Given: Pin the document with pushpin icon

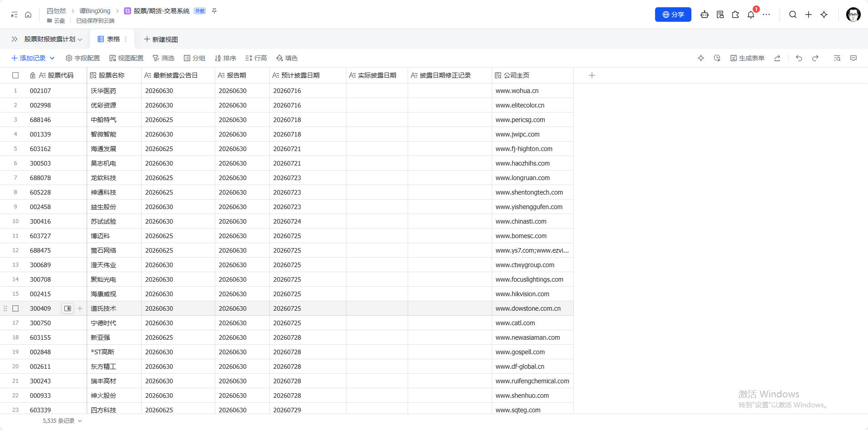Looking at the screenshot, I should coord(214,11).
